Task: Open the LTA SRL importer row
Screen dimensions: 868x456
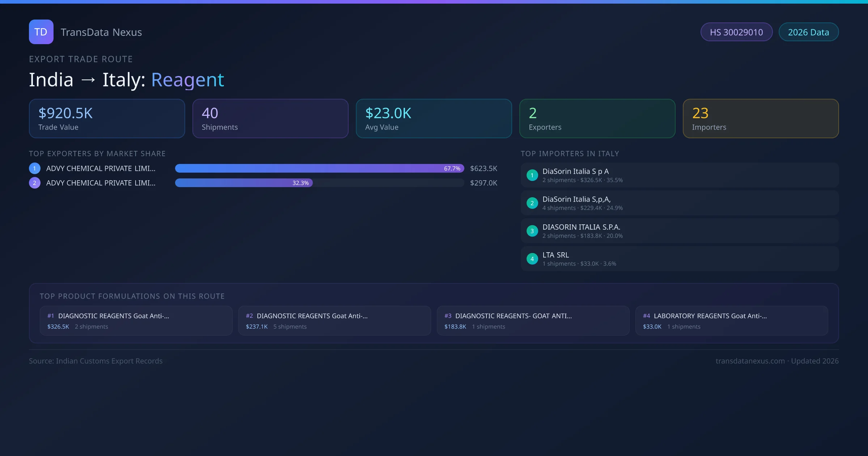Action: point(679,259)
